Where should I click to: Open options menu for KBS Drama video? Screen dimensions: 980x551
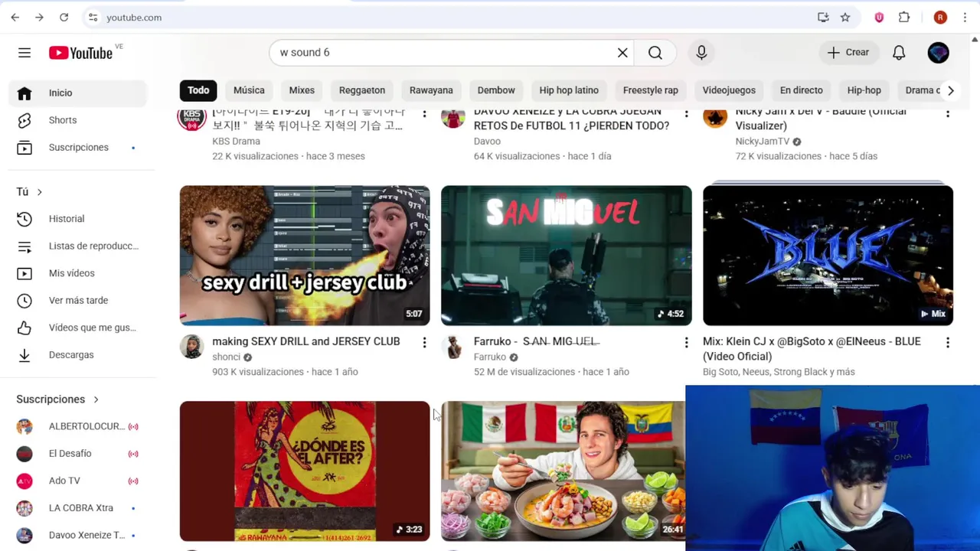tap(424, 113)
